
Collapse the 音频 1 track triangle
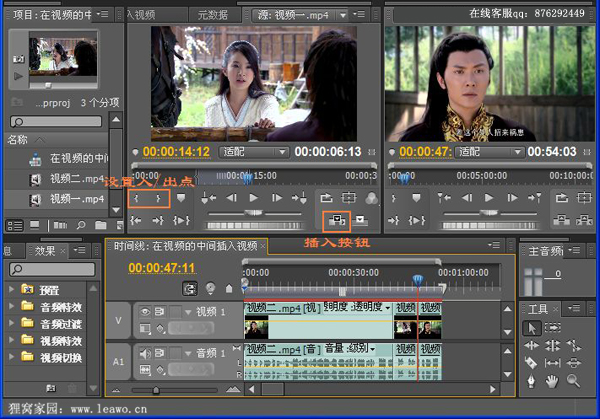click(x=188, y=354)
